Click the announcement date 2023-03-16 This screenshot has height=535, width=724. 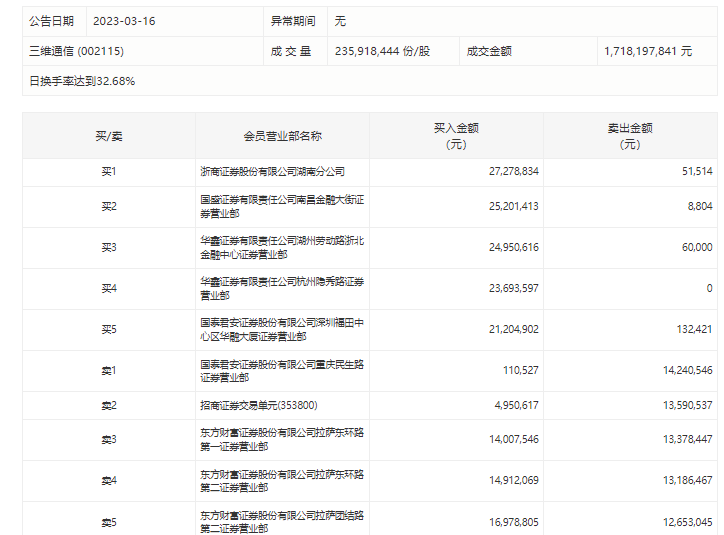124,21
